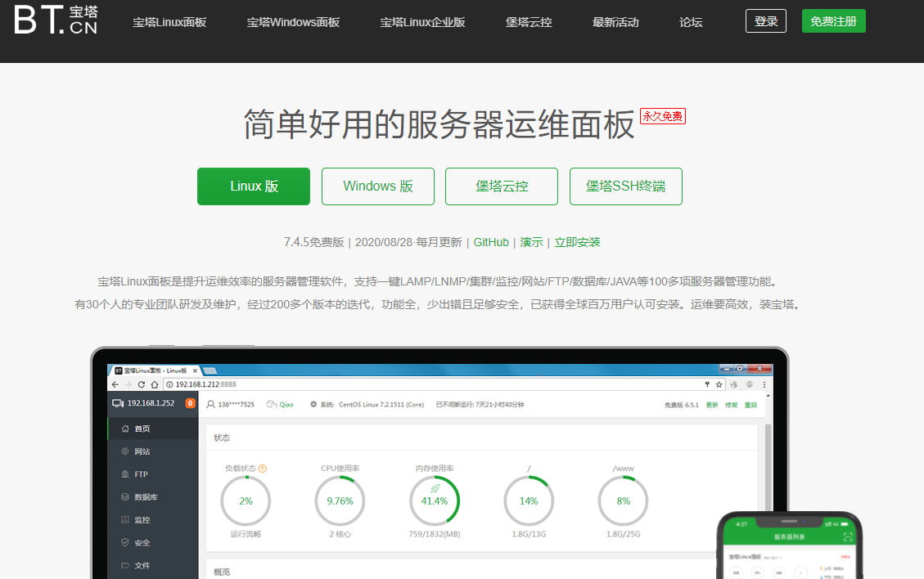The height and width of the screenshot is (579, 924).
Task: Click the version text 7.4.5免费版
Action: click(x=313, y=242)
